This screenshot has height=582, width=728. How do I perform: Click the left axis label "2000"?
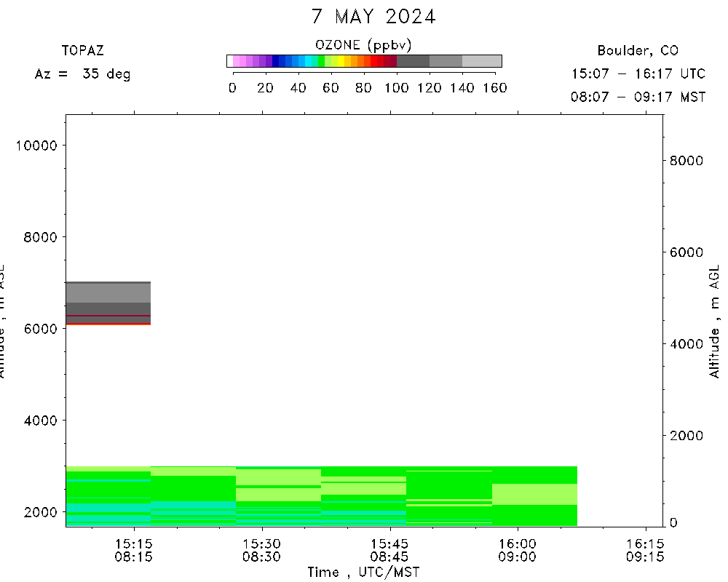[x=40, y=512]
